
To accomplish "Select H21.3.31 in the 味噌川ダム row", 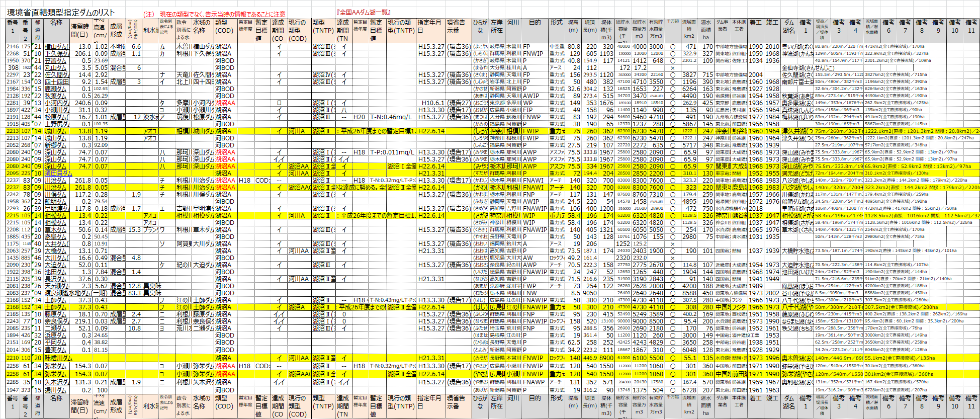I will [431, 358].
